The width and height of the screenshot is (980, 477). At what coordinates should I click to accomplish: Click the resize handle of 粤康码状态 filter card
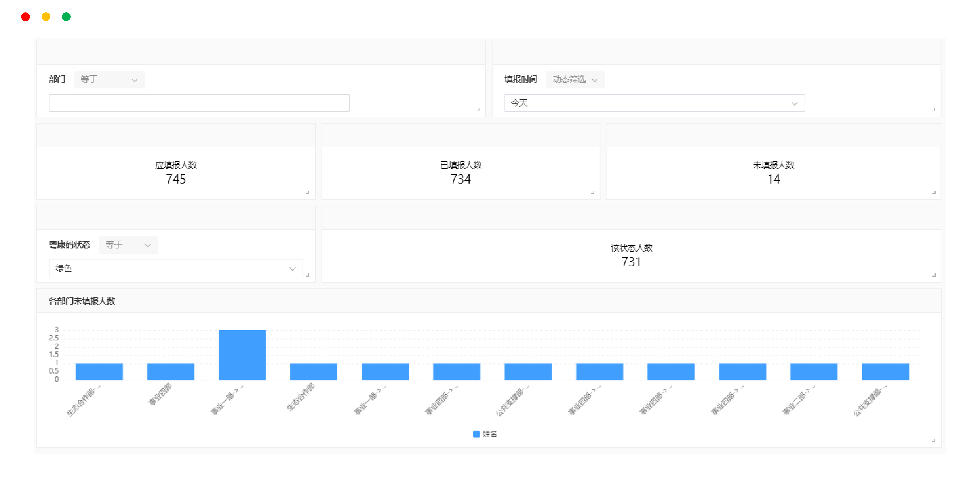pyautogui.click(x=307, y=275)
